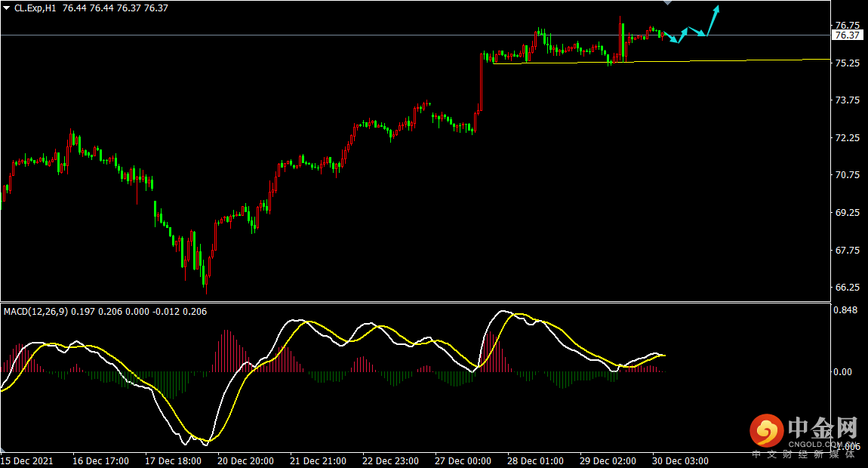Select the 76.37 current price tag
The height and width of the screenshot is (468, 868).
(847, 35)
